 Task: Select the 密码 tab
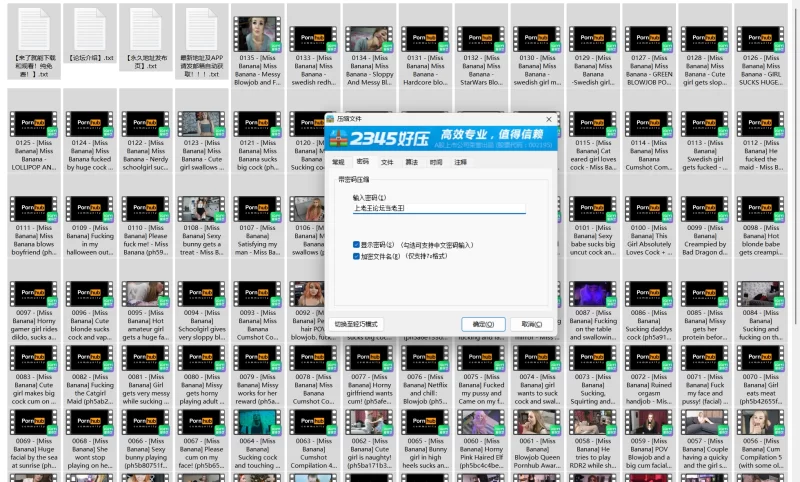363,161
